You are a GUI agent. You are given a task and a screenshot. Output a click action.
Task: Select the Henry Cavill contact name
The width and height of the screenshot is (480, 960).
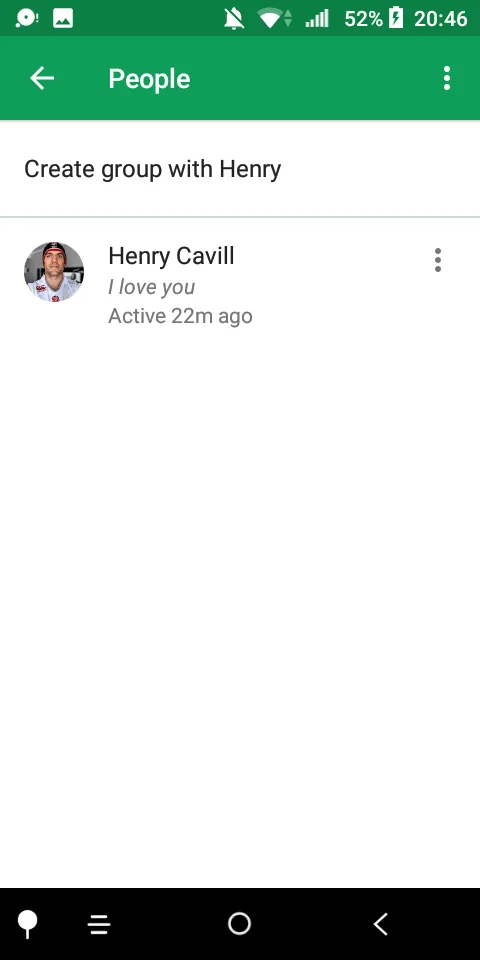pyautogui.click(x=171, y=256)
